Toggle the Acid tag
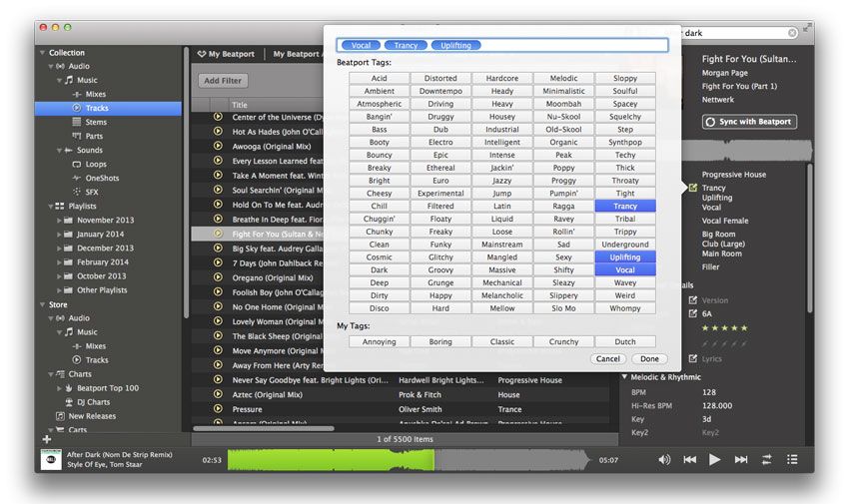Viewport: 849px width, 504px height. click(379, 79)
